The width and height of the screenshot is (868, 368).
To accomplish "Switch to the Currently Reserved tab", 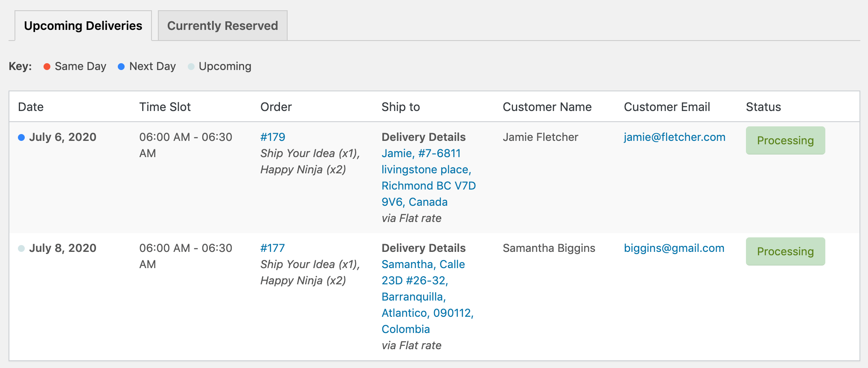I will [x=222, y=26].
